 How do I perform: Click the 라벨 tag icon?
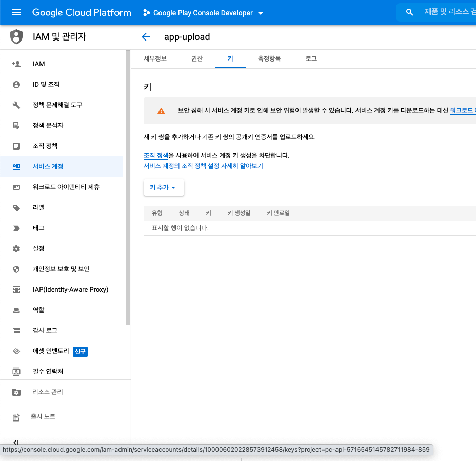click(x=16, y=208)
